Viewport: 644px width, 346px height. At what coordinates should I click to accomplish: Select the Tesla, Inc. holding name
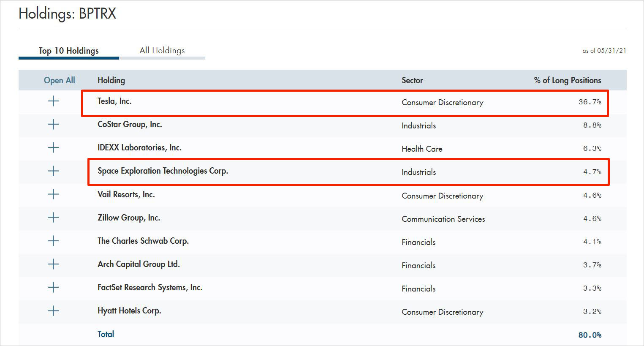tap(114, 101)
